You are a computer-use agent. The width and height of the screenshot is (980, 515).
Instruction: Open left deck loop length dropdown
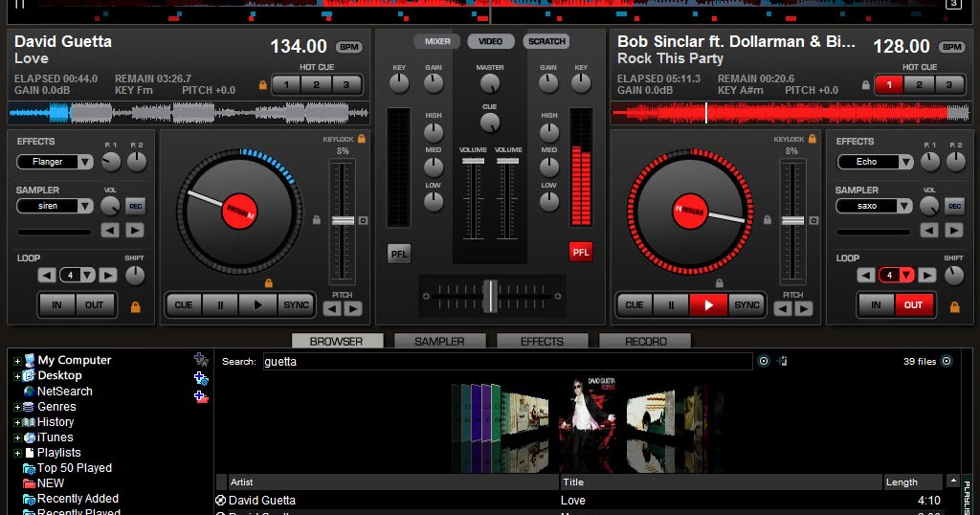click(x=87, y=275)
